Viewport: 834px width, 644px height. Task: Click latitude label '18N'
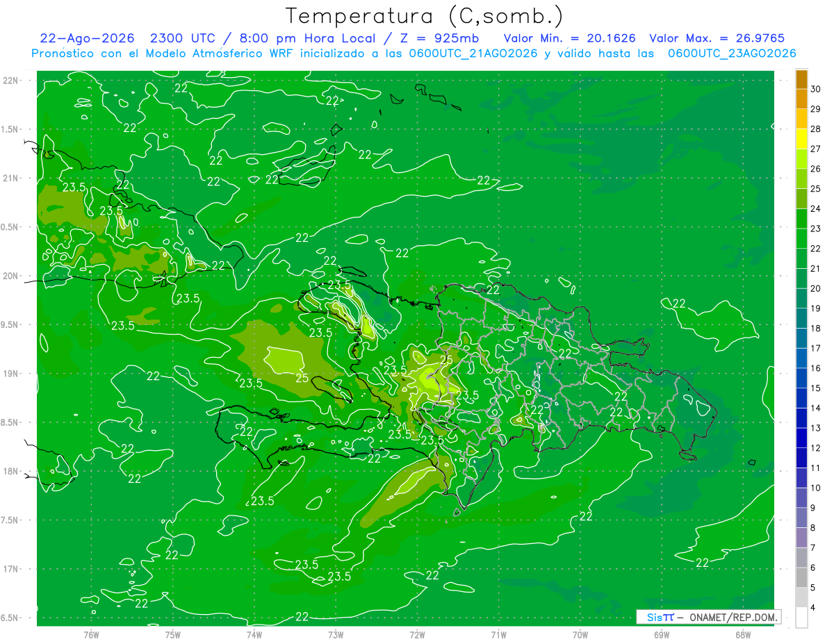pyautogui.click(x=12, y=471)
